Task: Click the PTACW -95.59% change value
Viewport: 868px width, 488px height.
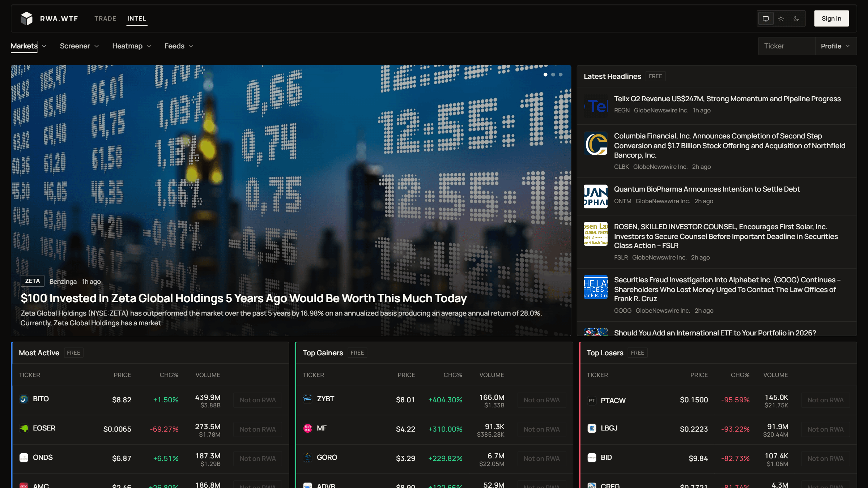Action: (735, 400)
